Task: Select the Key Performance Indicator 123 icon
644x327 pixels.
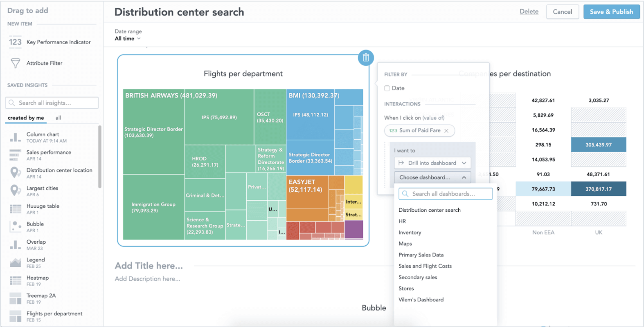Action: [x=15, y=42]
